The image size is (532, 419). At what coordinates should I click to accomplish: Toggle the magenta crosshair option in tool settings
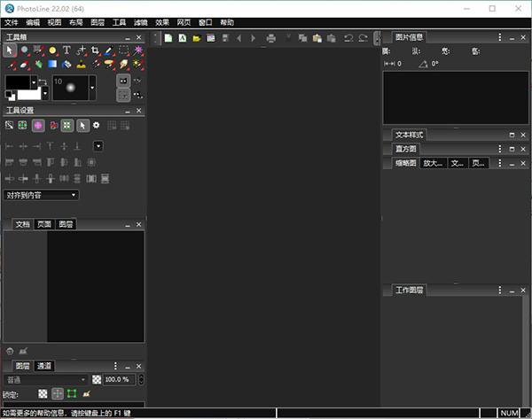38,126
